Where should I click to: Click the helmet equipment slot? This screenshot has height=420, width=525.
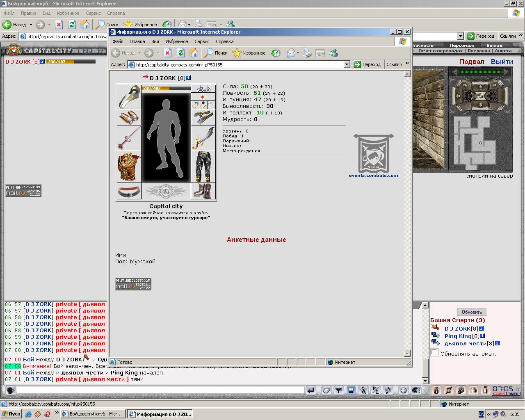[129, 97]
